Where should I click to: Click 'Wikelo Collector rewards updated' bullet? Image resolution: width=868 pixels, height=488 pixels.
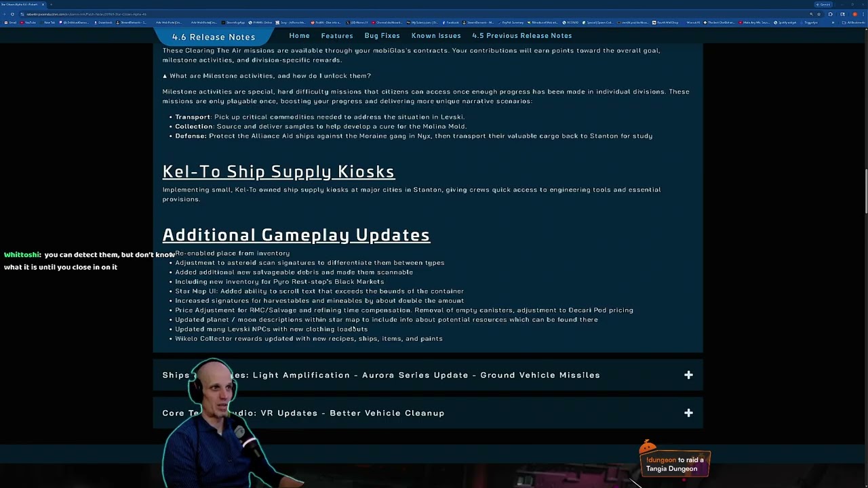(x=309, y=339)
